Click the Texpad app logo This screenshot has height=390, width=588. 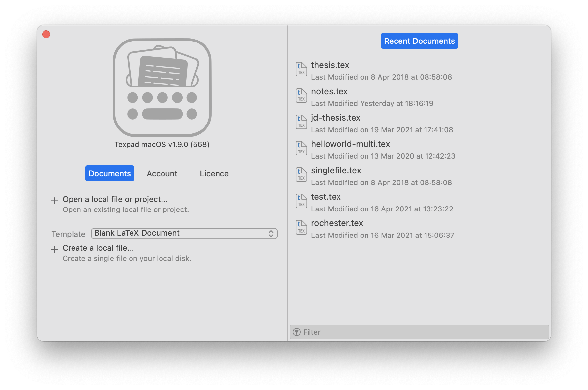point(162,87)
